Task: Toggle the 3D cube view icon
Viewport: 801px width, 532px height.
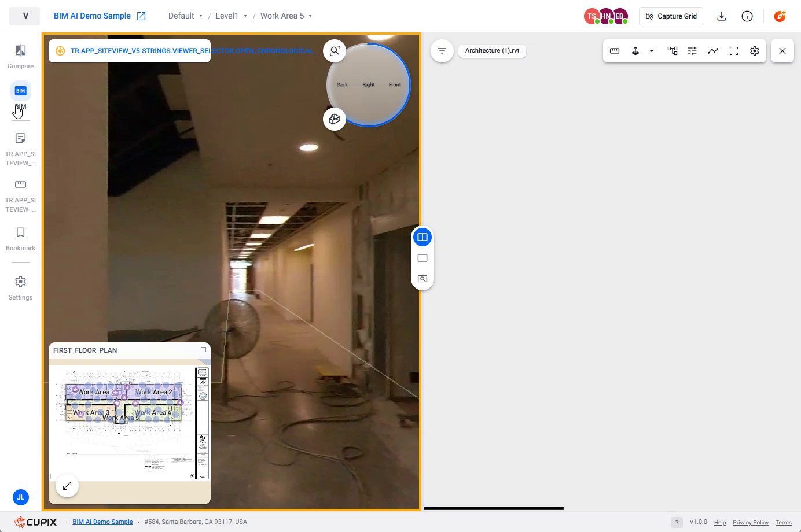Action: (x=335, y=119)
